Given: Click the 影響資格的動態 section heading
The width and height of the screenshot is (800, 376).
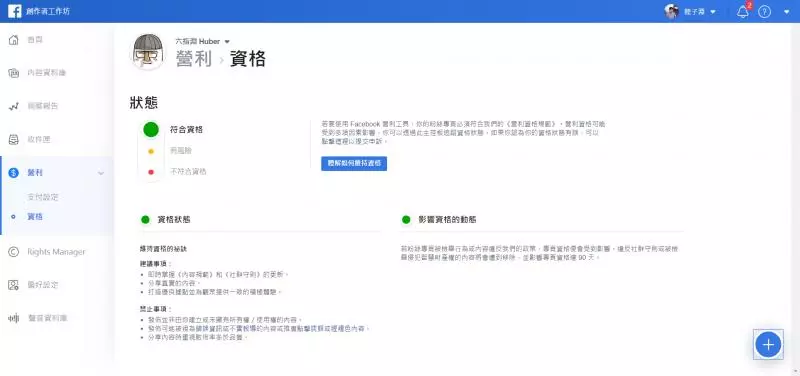Looking at the screenshot, I should click(x=447, y=219).
